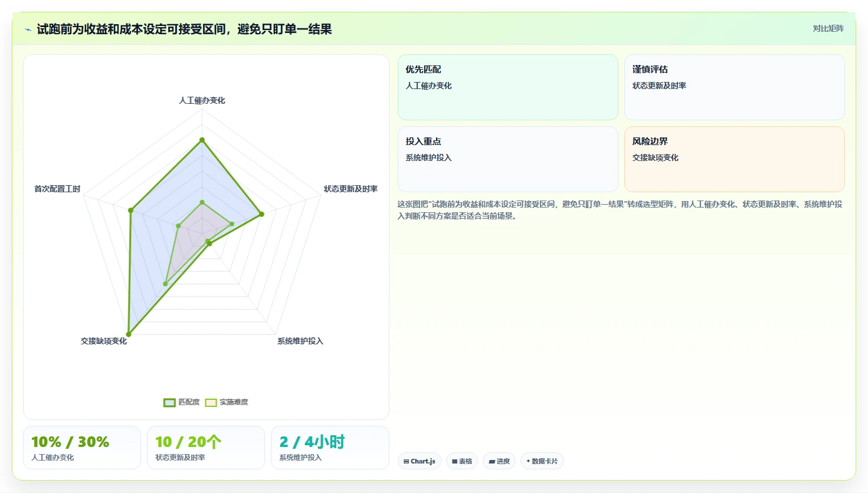Click the 交接缺项变化 text in the 风险边界 card
Screen dimensions: 868x493
point(655,157)
